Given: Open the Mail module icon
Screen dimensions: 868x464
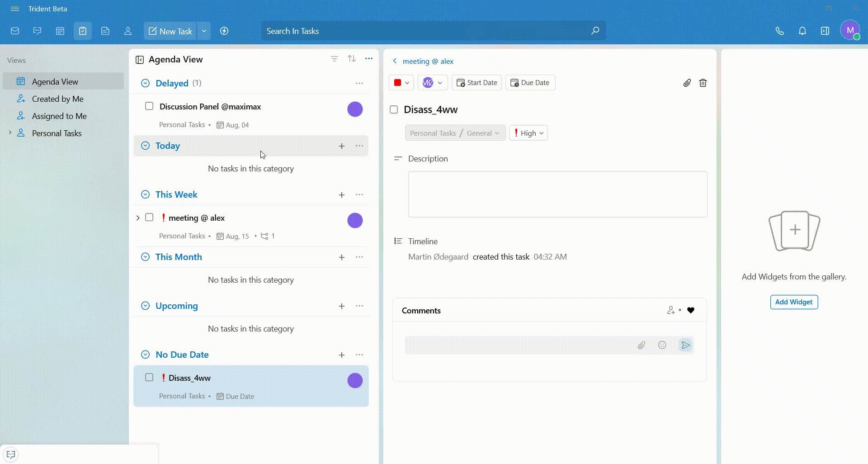Looking at the screenshot, I should pyautogui.click(x=15, y=31).
